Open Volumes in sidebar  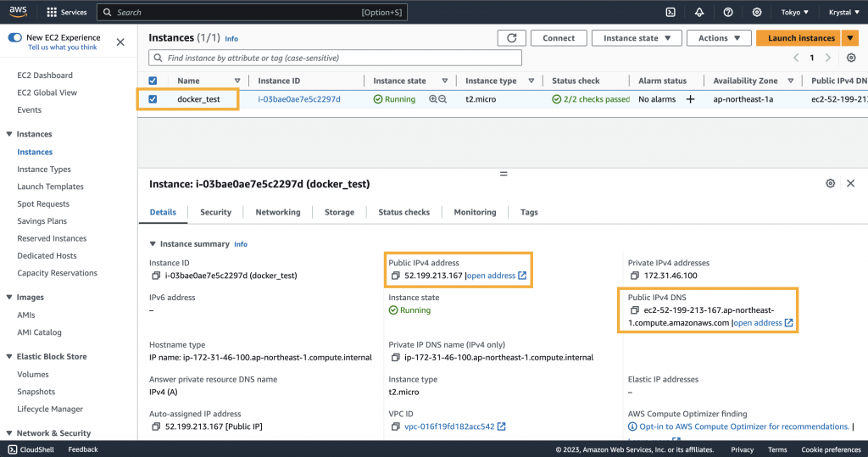tap(33, 375)
